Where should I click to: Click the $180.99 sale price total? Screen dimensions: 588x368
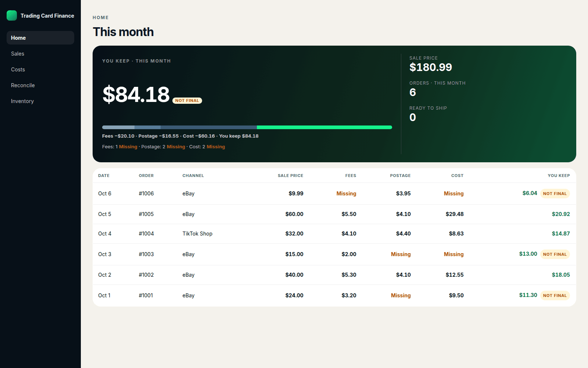431,67
